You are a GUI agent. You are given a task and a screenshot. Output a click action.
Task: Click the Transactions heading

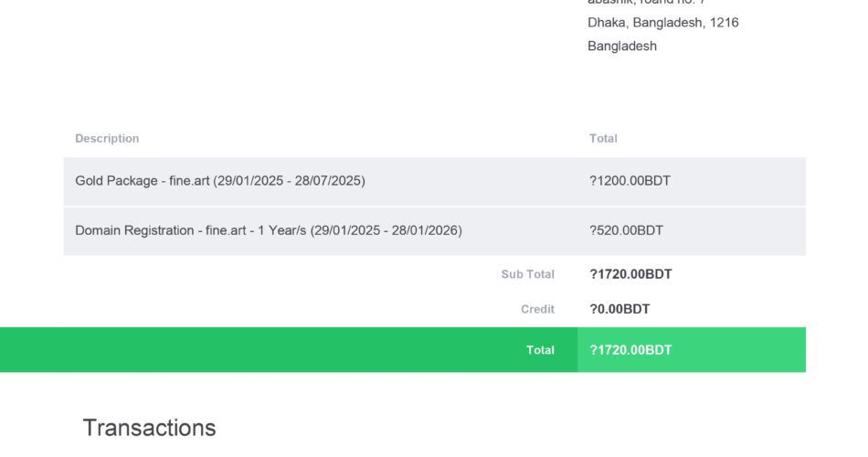coord(150,428)
